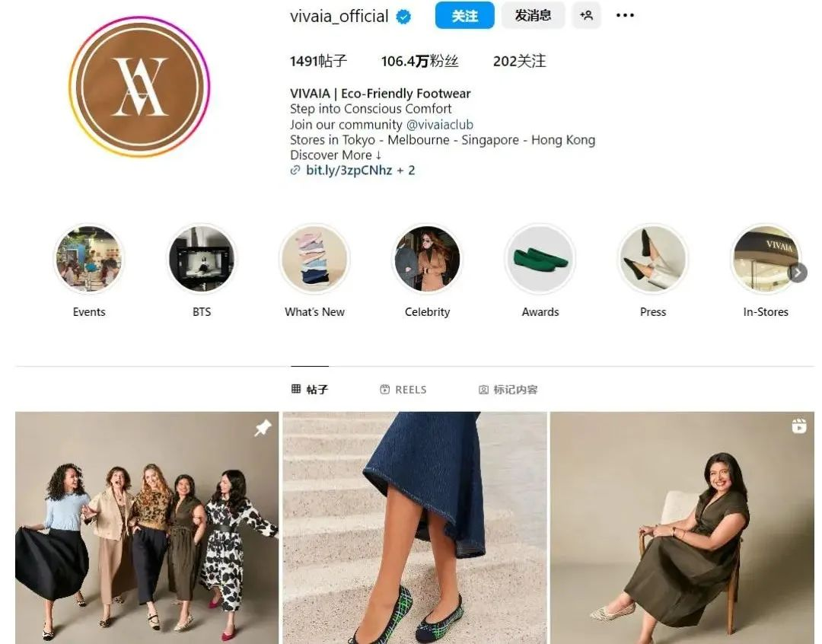Open the three-dot more options menu

pos(624,15)
